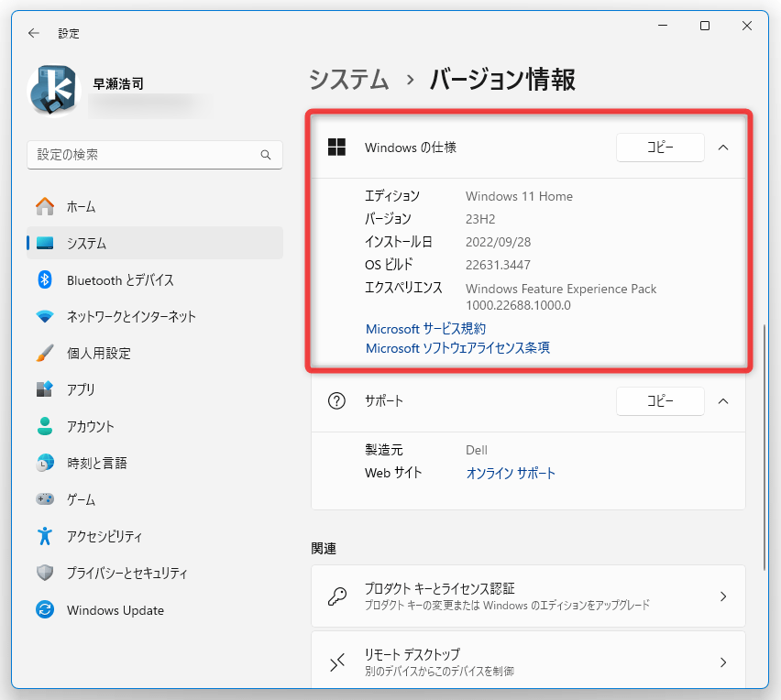Image resolution: width=781 pixels, height=700 pixels.
Task: Minimize the 設定 window
Action: [x=663, y=26]
